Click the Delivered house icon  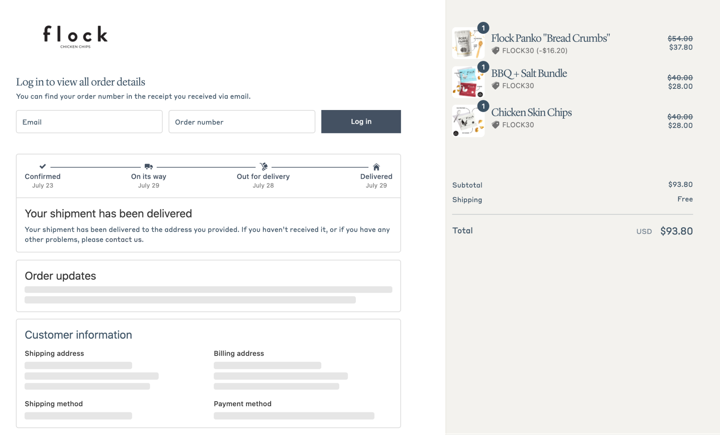pyautogui.click(x=376, y=166)
